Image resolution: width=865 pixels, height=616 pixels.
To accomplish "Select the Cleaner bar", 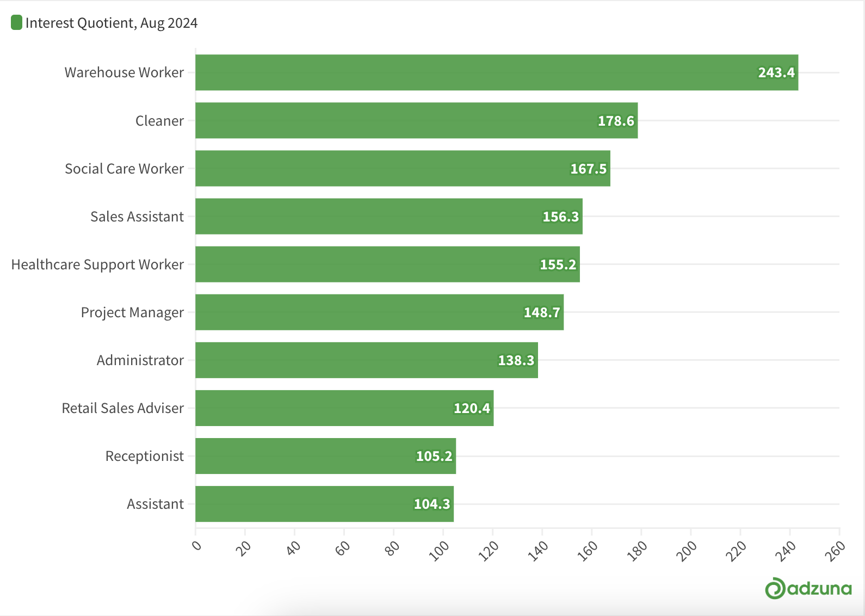I will pyautogui.click(x=417, y=120).
